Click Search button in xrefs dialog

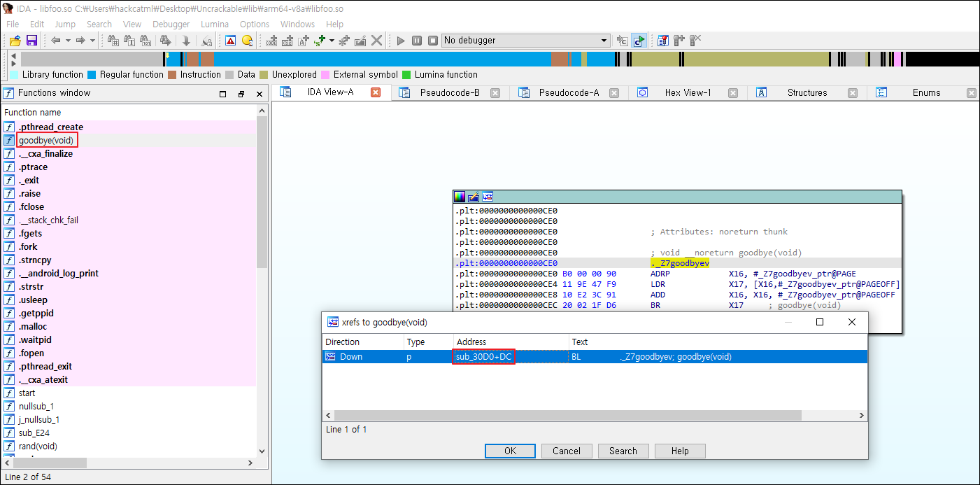click(x=623, y=451)
